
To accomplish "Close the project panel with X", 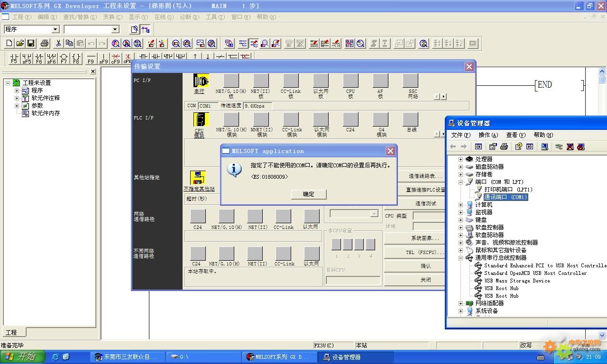I will coord(93,72).
